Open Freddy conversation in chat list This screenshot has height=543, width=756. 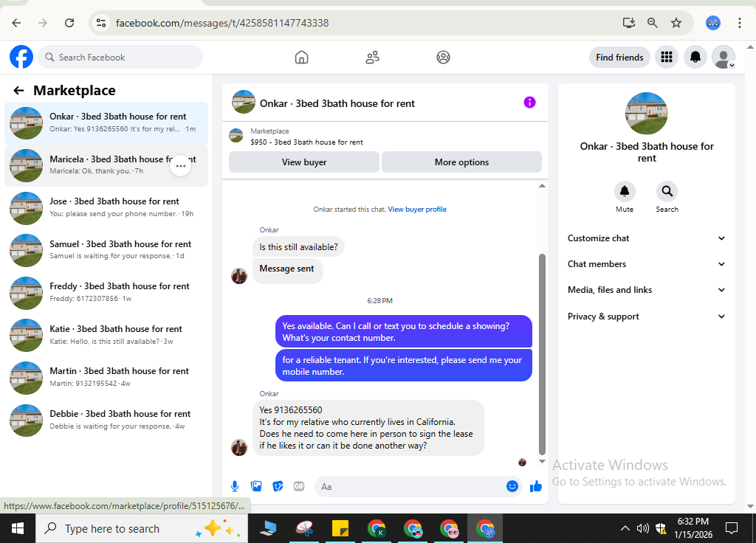coord(106,292)
